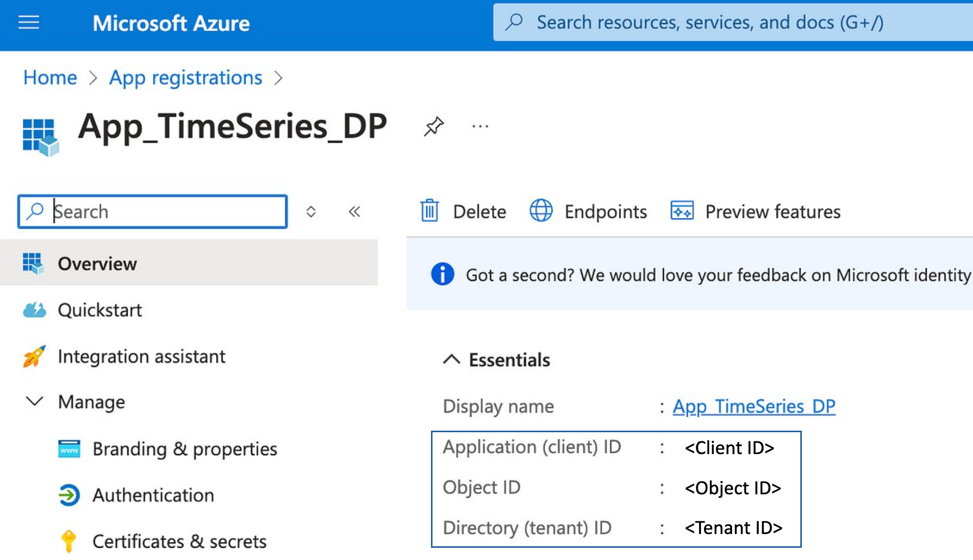Collapse the sidebar with double chevron
The height and width of the screenshot is (560, 973).
[x=355, y=211]
